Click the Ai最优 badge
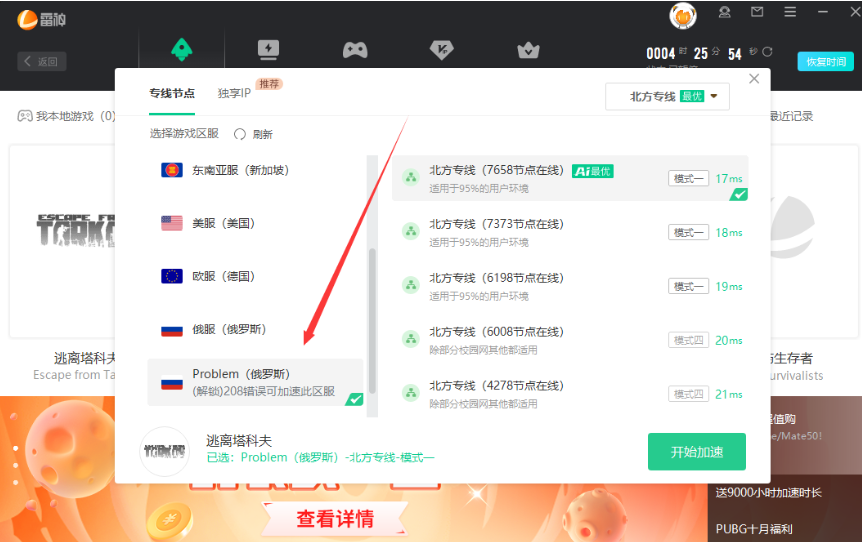The image size is (862, 542). pos(593,172)
